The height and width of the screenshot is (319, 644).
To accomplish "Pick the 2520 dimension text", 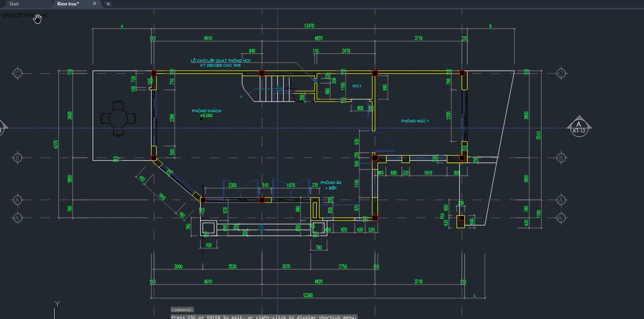I will coord(232,266).
